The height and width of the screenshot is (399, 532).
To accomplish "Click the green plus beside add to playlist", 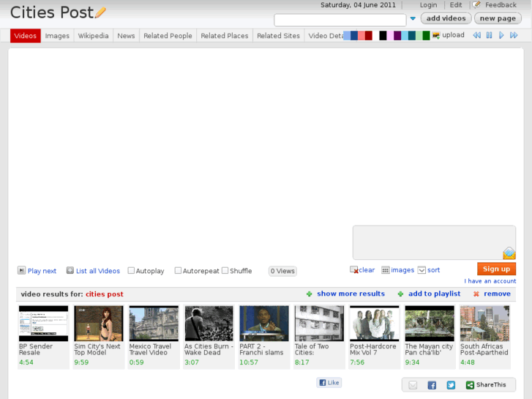I will [400, 294].
